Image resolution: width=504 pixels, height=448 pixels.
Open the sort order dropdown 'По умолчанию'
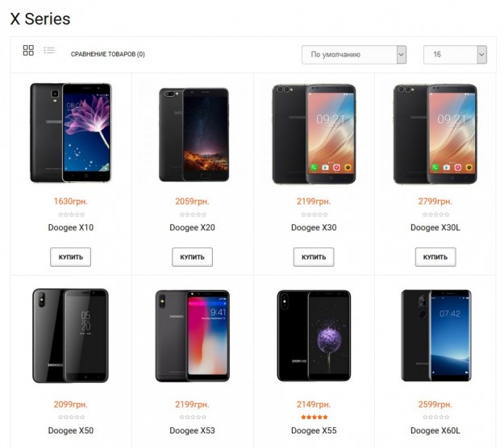click(x=354, y=55)
